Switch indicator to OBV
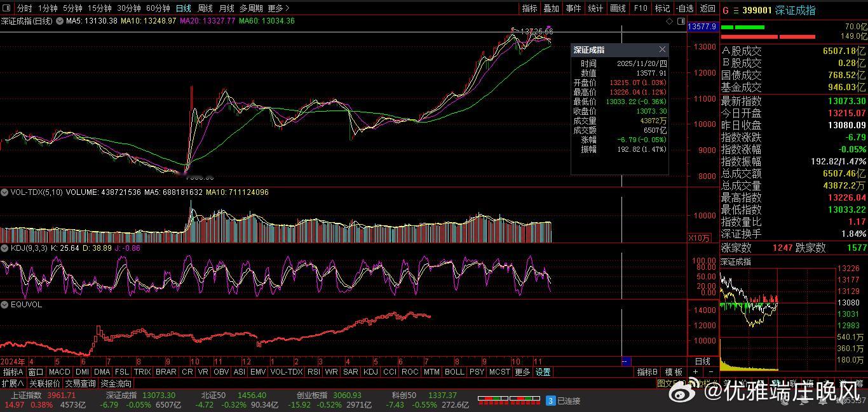The height and width of the screenshot is (412, 868). [221, 372]
